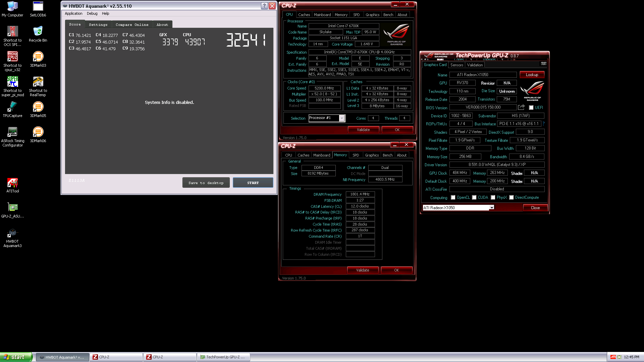Image resolution: width=644 pixels, height=362 pixels.
Task: Click Close button in GPU-Z
Action: point(535,208)
